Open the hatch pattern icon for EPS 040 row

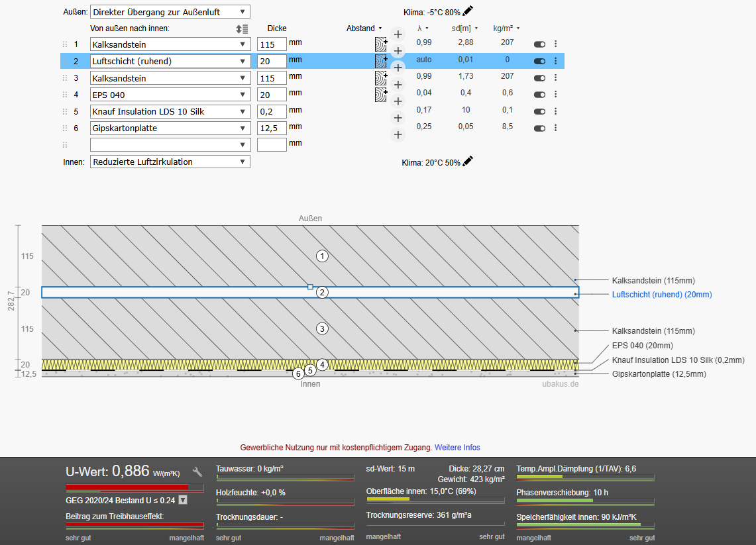381,95
